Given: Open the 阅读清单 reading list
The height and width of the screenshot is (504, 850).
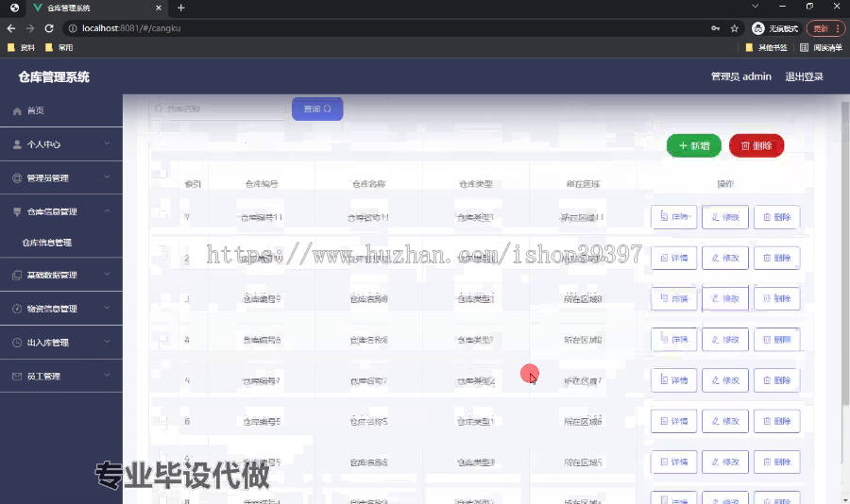Looking at the screenshot, I should click(822, 48).
